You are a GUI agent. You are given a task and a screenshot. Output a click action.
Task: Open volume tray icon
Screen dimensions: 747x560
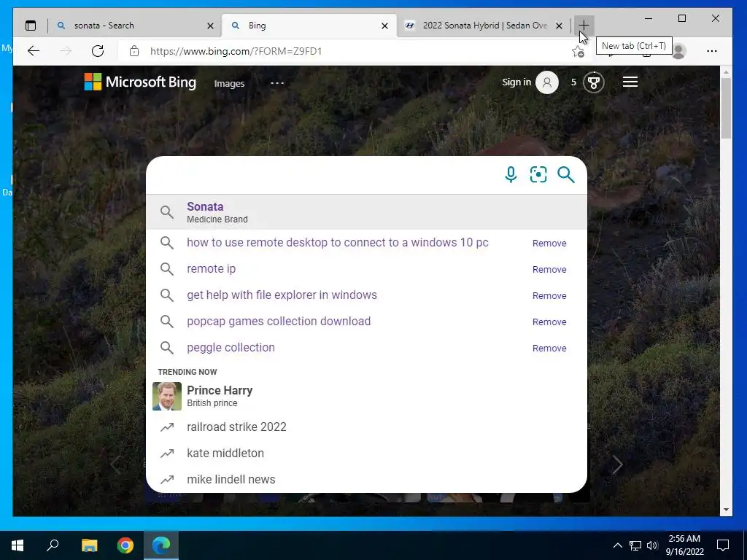652,545
